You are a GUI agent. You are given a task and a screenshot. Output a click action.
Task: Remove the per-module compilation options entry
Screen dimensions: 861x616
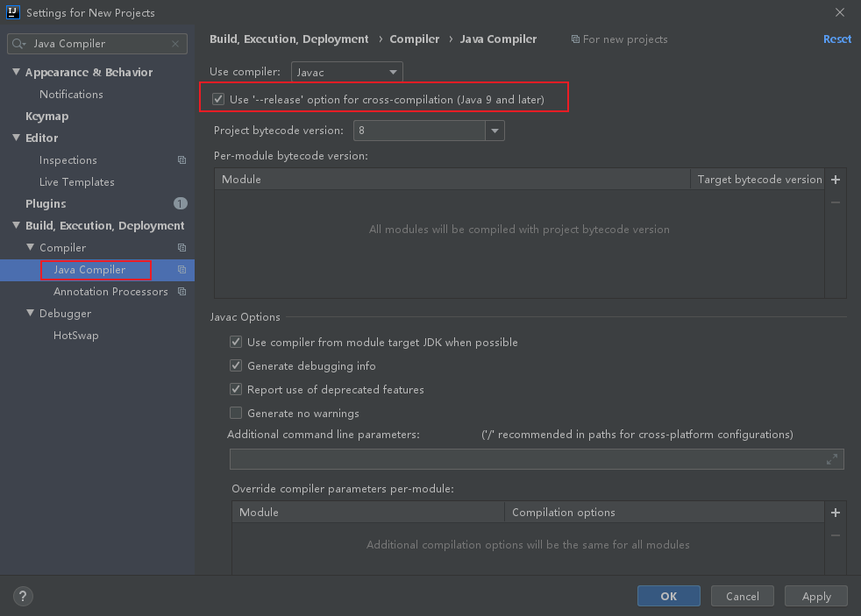coord(836,535)
